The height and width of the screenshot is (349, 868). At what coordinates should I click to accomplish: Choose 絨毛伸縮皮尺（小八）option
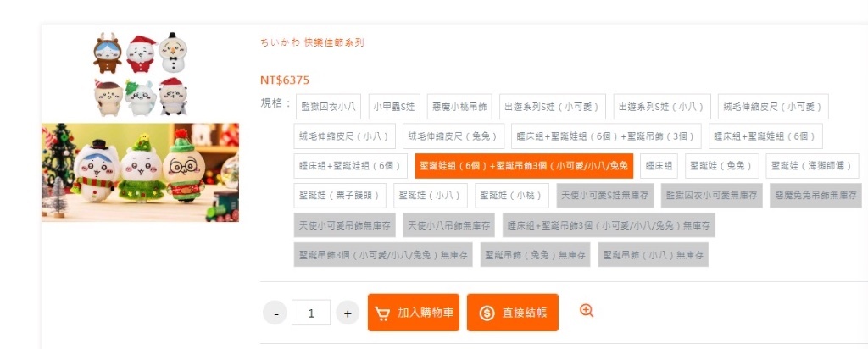345,136
